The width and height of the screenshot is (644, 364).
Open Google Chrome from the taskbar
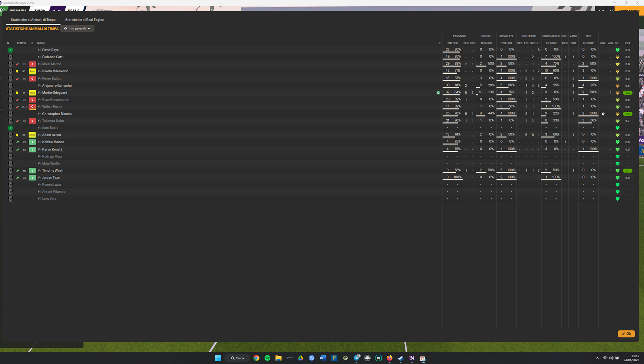(x=256, y=358)
